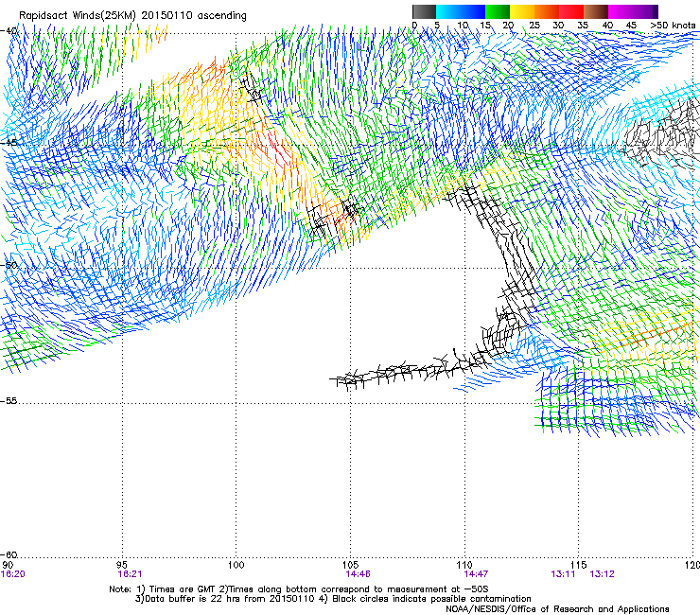Click the legend tick label '40'
This screenshot has height=615, width=700.
tap(607, 26)
